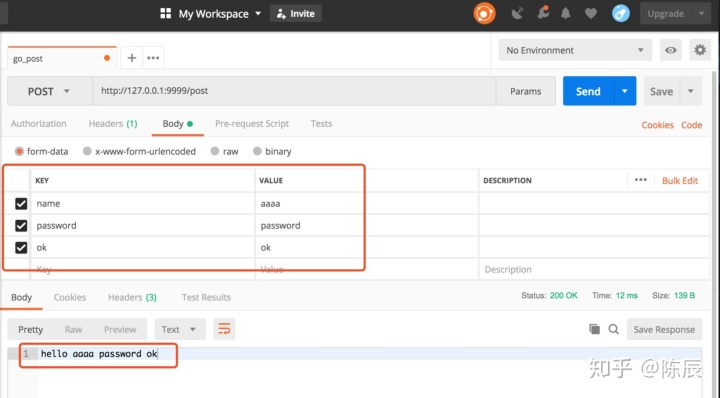
Task: Open the My Workspace grid icon
Action: pyautogui.click(x=165, y=13)
